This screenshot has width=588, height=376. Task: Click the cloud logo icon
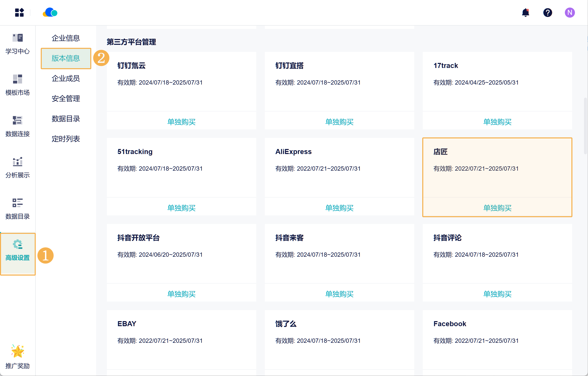point(50,12)
